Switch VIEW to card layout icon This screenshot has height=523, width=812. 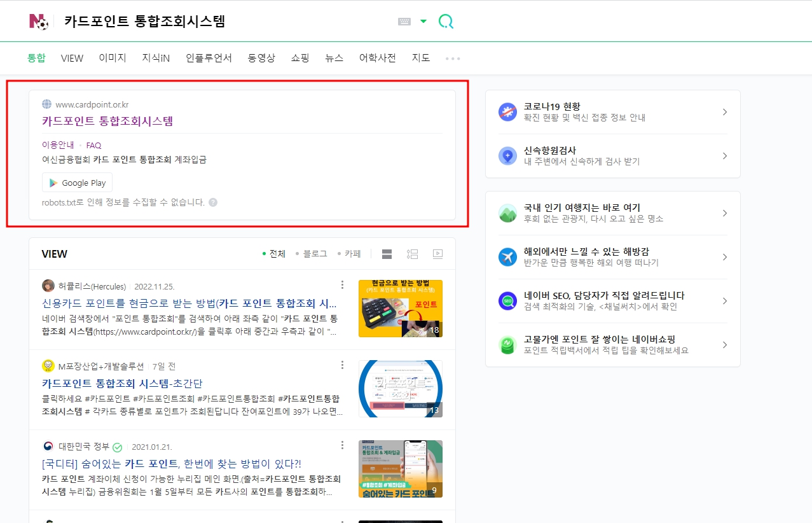(x=387, y=254)
